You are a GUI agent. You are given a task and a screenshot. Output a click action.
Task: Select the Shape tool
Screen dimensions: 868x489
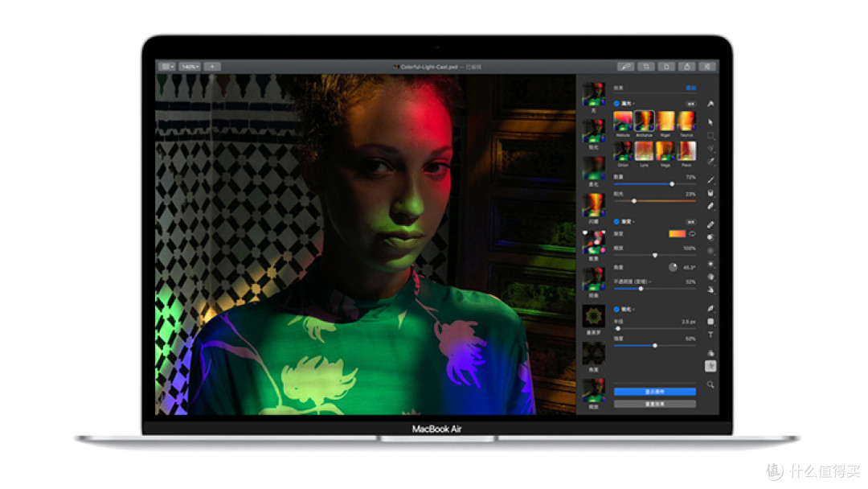710,322
